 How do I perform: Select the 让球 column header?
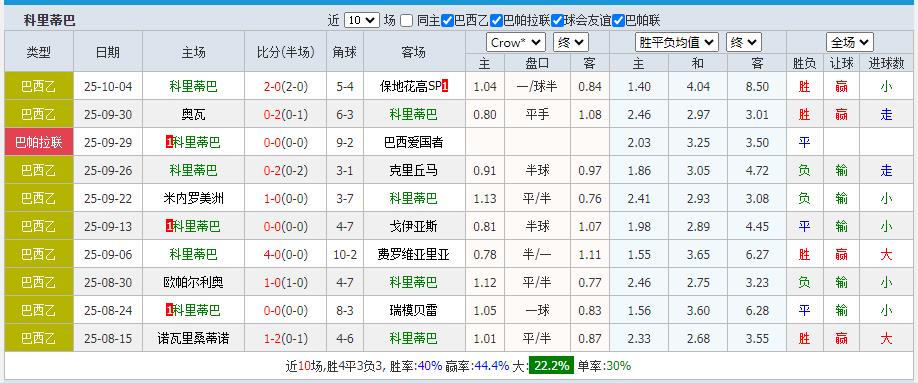coord(841,63)
